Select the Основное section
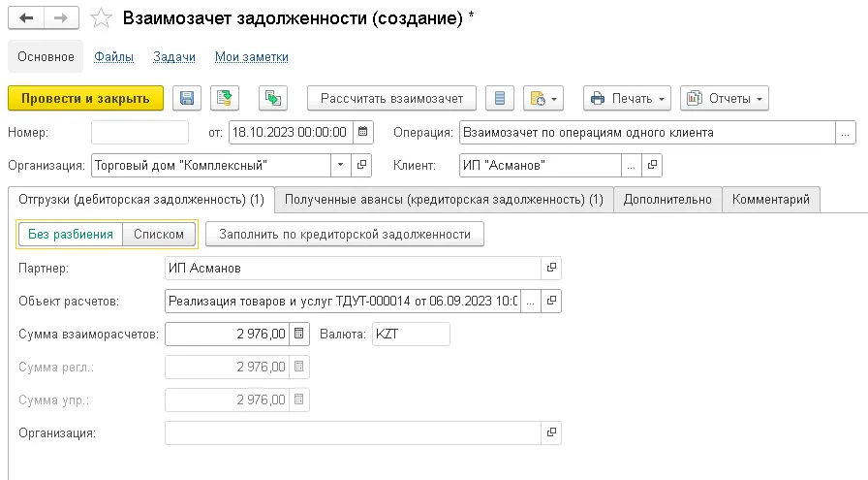This screenshot has height=480, width=868. click(46, 56)
